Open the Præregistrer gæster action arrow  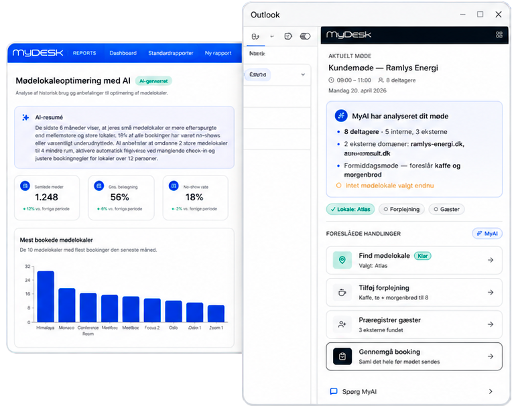pos(491,324)
